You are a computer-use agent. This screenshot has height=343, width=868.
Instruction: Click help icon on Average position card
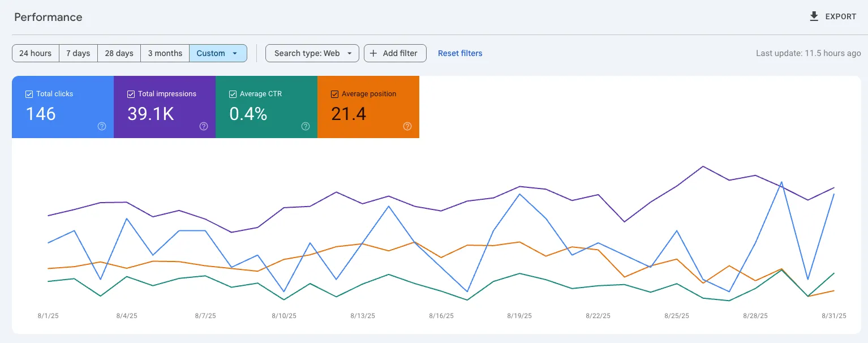(407, 126)
